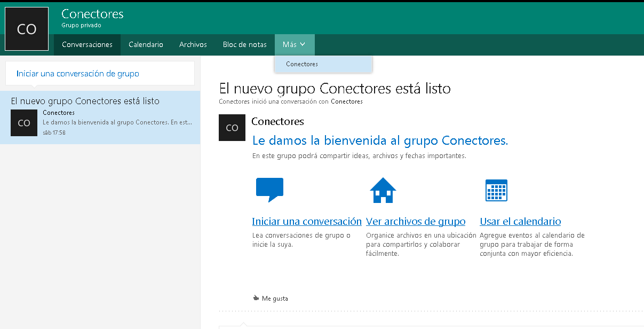Click the CO thumbnail in the conversation list
Viewport: 644px width, 329px height.
coord(24,123)
